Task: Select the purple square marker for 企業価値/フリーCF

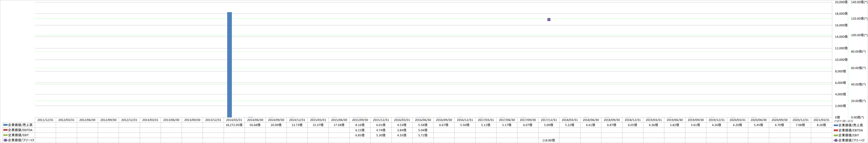Action: 549,20
